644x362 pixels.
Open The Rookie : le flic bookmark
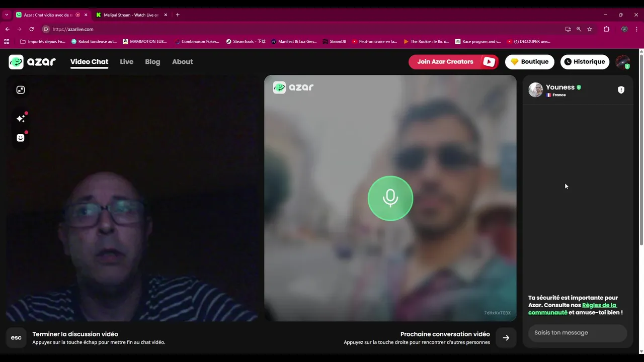pyautogui.click(x=427, y=42)
